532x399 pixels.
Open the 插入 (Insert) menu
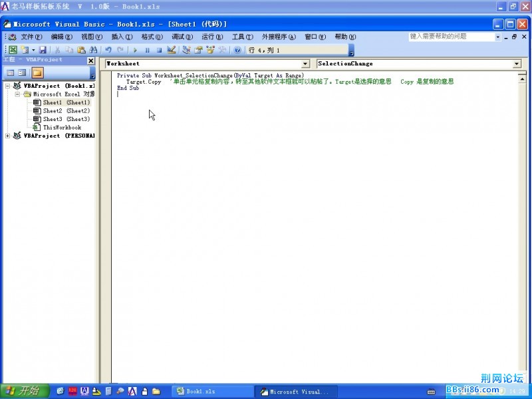[x=122, y=37]
